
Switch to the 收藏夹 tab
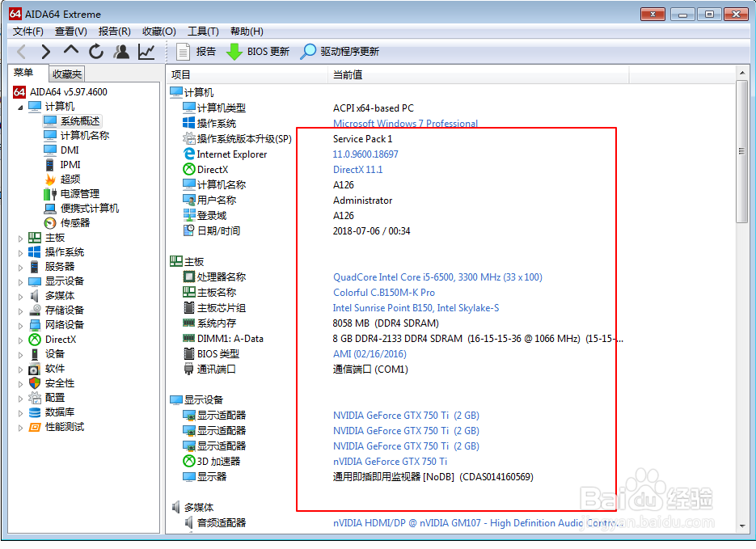67,74
